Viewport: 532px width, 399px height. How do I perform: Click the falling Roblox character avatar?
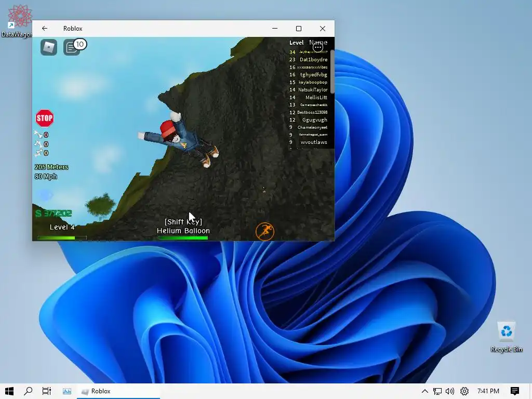(179, 139)
